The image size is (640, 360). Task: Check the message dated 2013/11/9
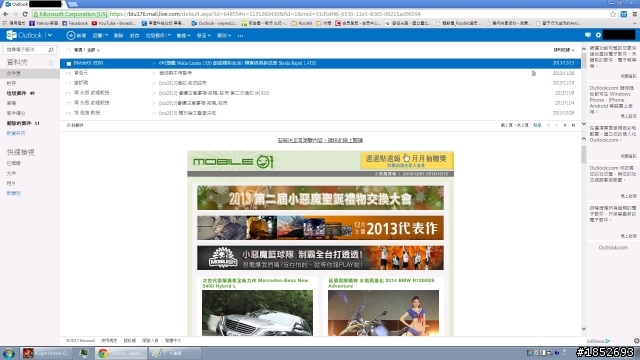tap(69, 93)
